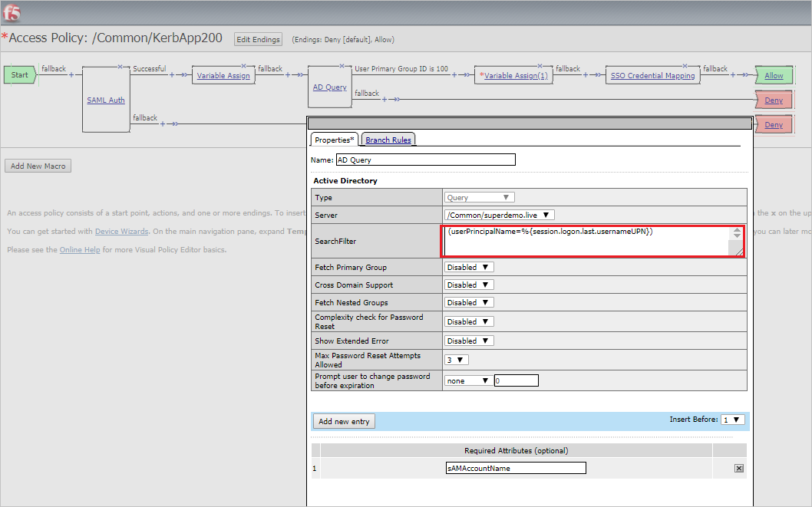Click the SearchFilter scrollbar down arrow
This screenshot has height=507, width=812.
[736, 236]
